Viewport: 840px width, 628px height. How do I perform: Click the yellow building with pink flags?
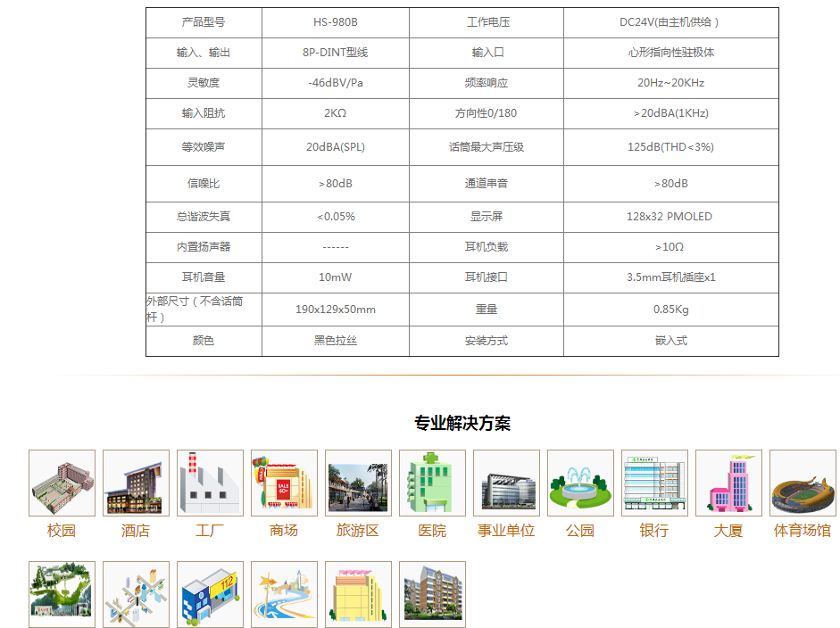tap(358, 593)
